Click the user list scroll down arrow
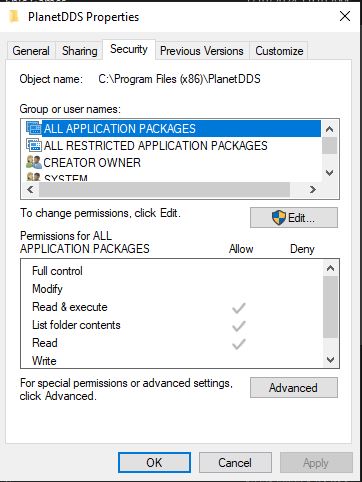This screenshot has height=482, width=362. (330, 173)
